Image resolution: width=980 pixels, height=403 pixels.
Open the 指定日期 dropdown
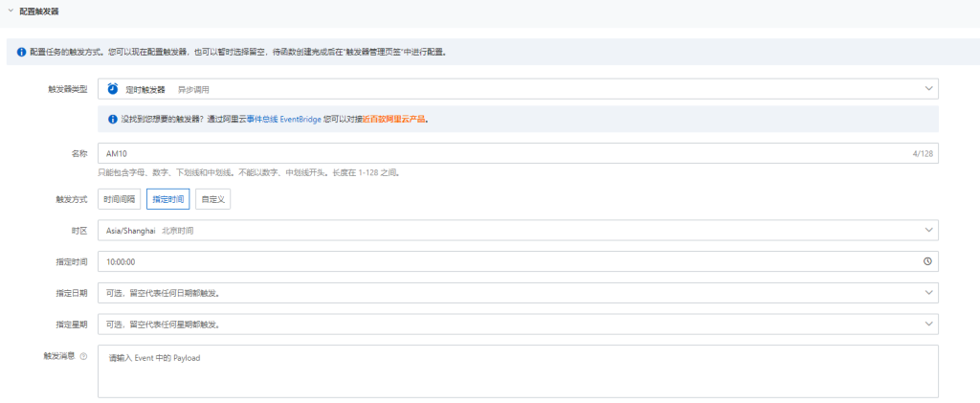(518, 292)
